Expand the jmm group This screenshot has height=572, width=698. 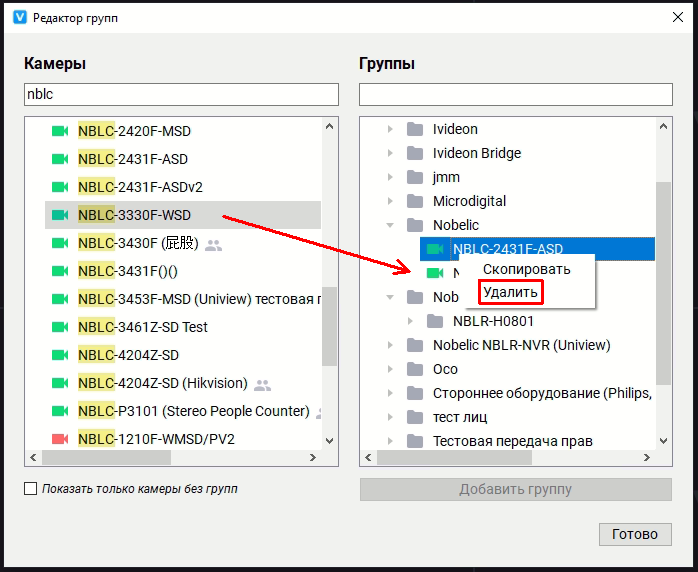[x=390, y=177]
